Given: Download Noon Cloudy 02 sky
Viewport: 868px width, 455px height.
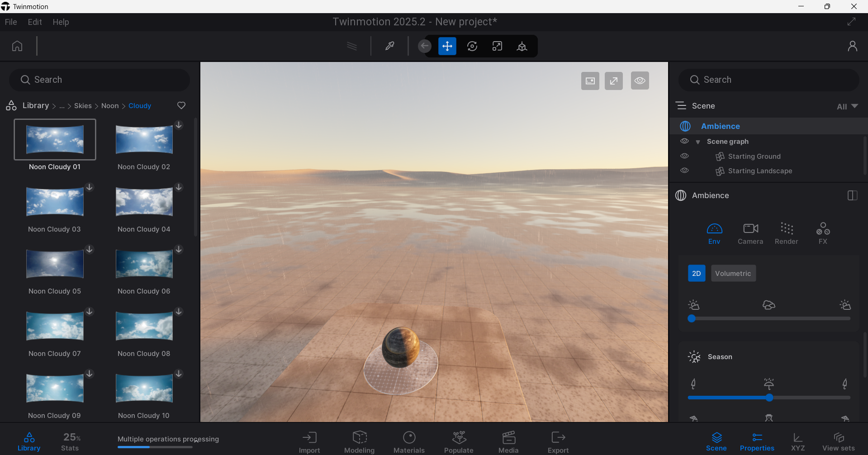Looking at the screenshot, I should [x=179, y=125].
